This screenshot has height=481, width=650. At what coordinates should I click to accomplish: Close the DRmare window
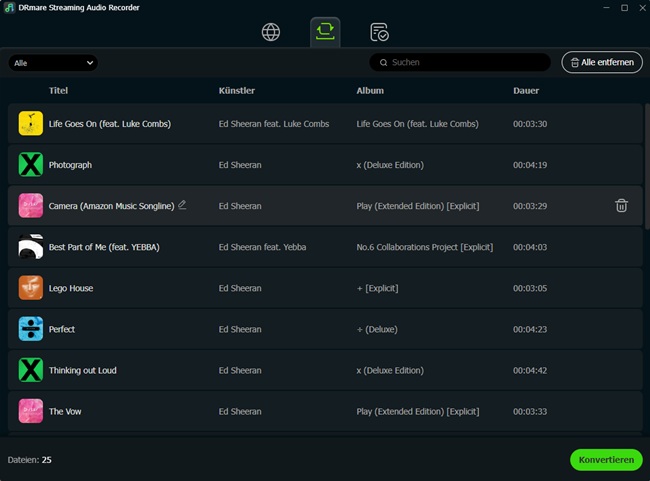point(642,7)
